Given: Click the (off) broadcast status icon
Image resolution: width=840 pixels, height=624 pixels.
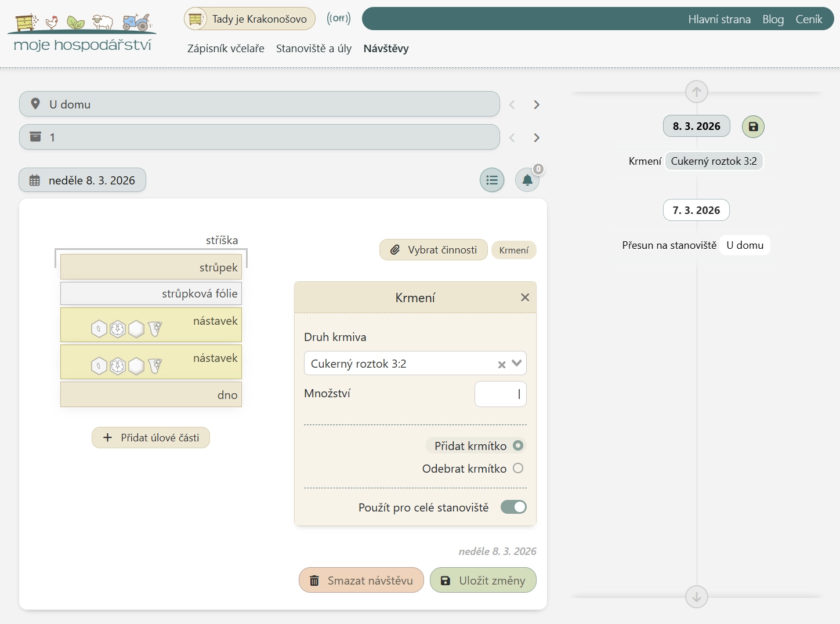Looking at the screenshot, I should tap(339, 19).
